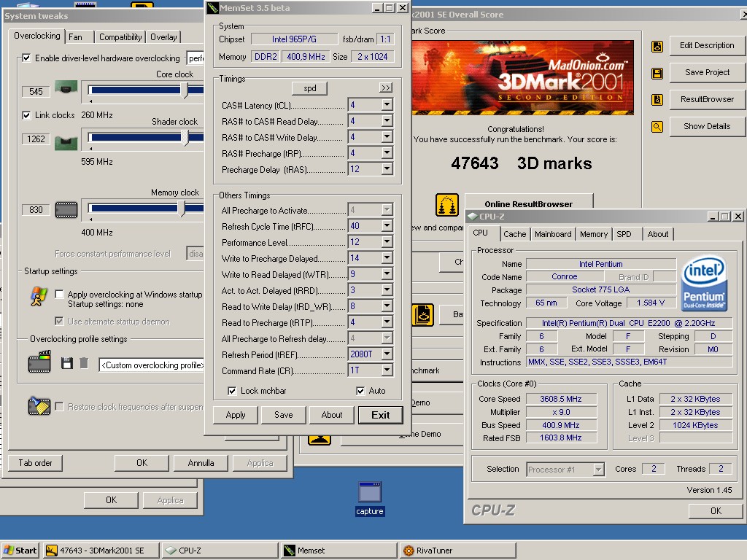This screenshot has height=560, width=747.
Task: Switch to 3DMark2001 SE taskbar button
Action: (101, 551)
